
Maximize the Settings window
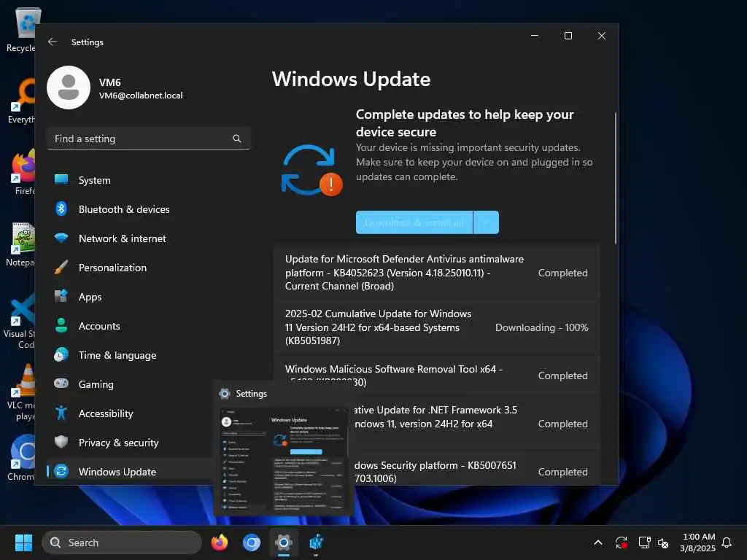[x=568, y=36]
